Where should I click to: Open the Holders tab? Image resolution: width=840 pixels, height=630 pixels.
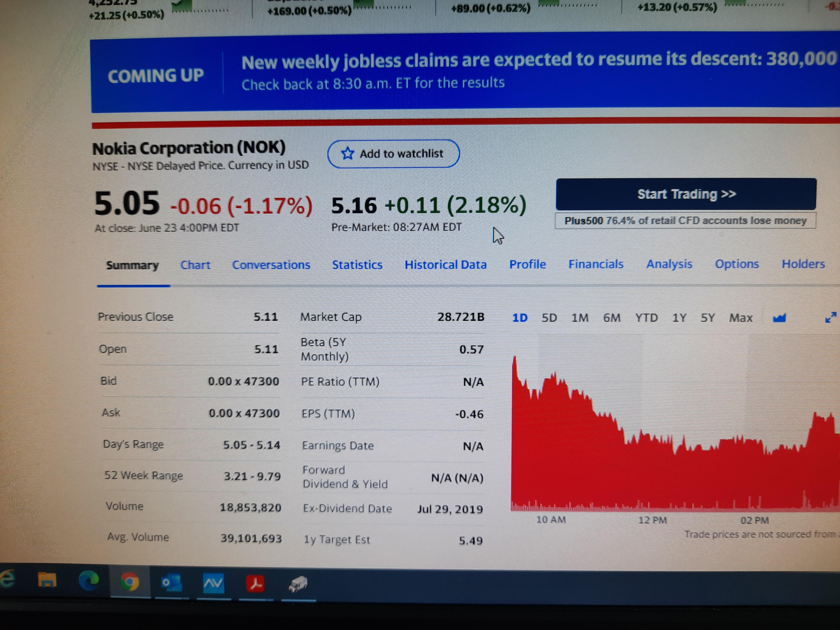[803, 264]
